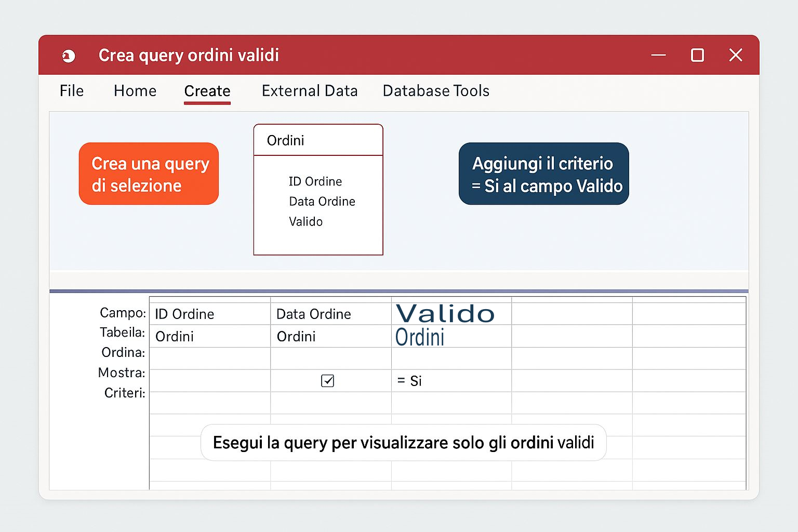Choose Data Ordine in the Ordini table list
The height and width of the screenshot is (532, 798).
tap(322, 202)
